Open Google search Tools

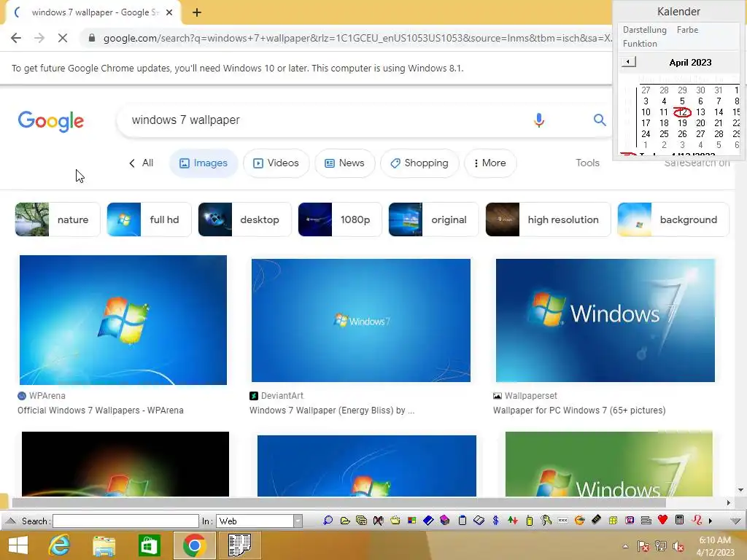click(x=587, y=163)
